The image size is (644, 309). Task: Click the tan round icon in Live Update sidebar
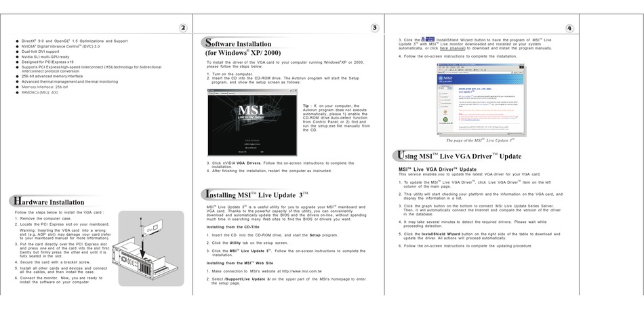pos(445,112)
